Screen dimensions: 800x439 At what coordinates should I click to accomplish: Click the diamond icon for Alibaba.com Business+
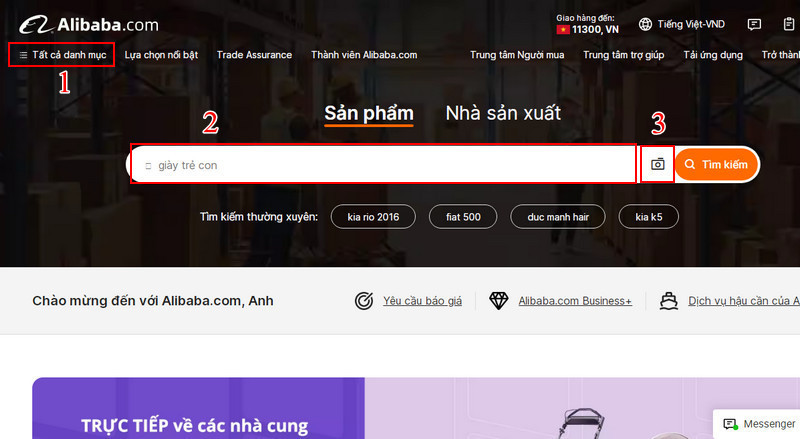pos(498,301)
